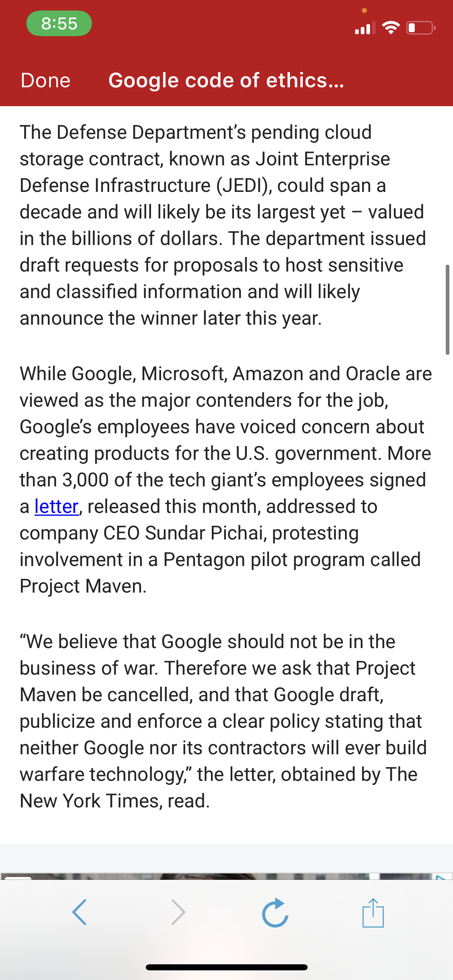Reload the page with the refresh icon

tap(275, 912)
